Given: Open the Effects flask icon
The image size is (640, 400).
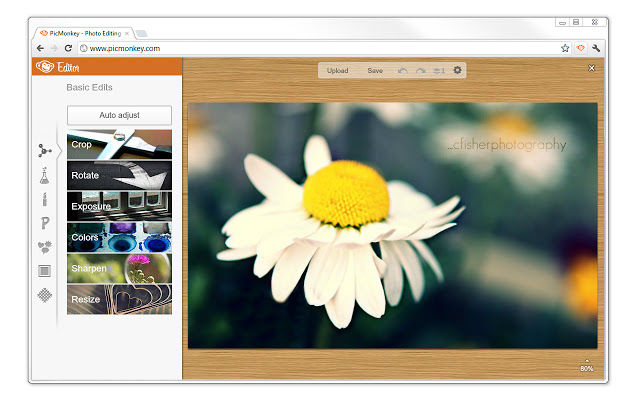Looking at the screenshot, I should [x=45, y=176].
